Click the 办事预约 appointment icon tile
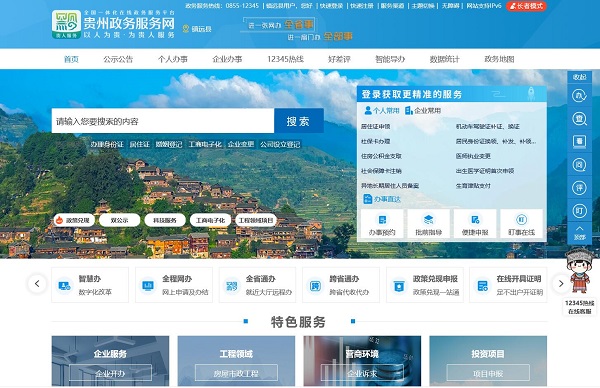 click(x=382, y=224)
